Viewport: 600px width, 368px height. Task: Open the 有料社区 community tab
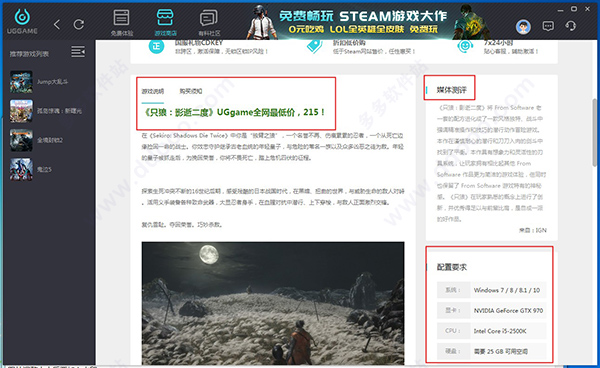tap(209, 23)
